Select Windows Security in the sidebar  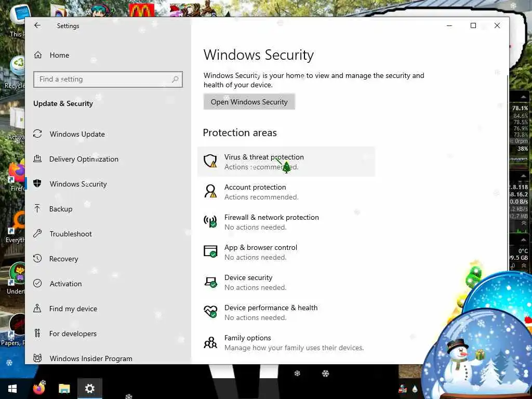point(78,184)
